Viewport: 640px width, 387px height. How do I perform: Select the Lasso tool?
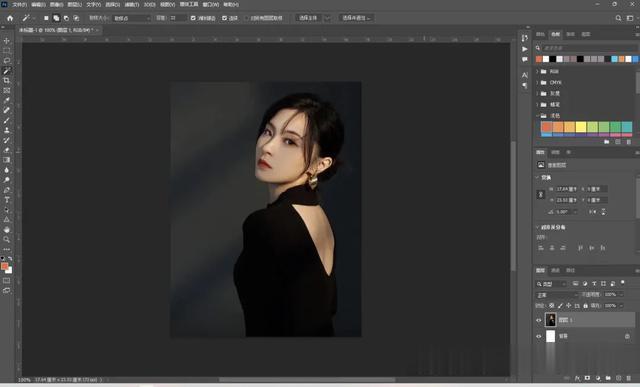7,60
